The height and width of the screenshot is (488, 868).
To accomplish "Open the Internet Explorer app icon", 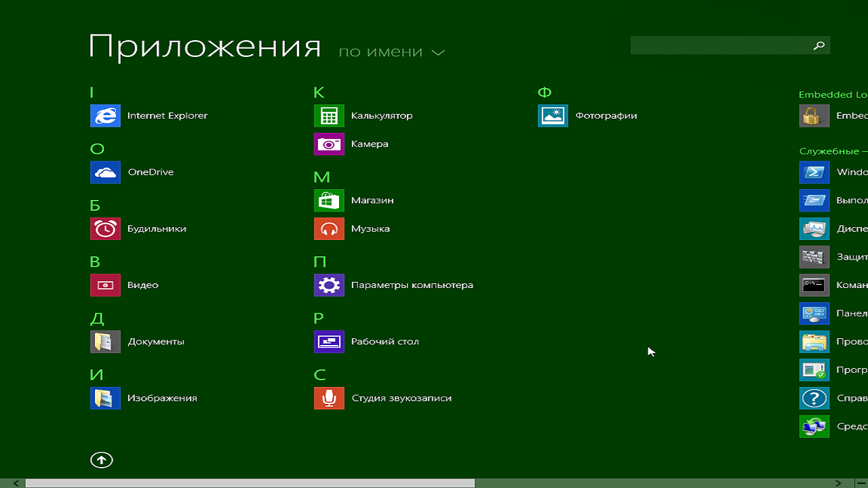I will [x=105, y=116].
